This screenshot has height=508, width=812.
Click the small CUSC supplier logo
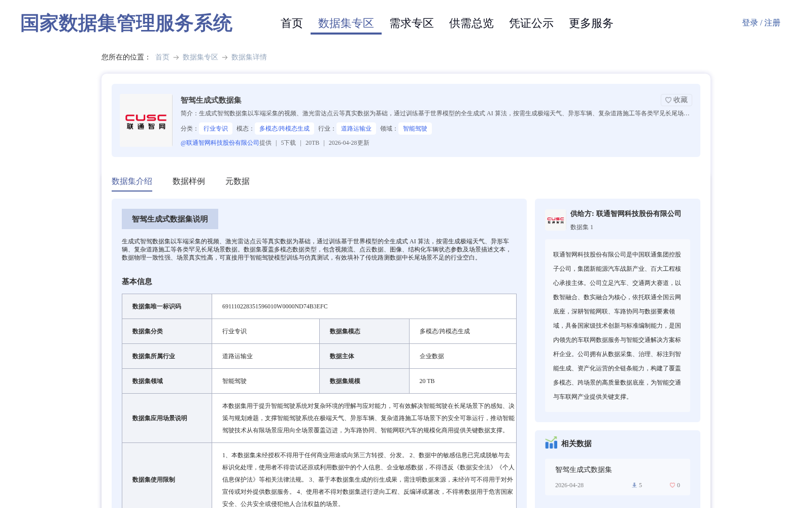555,220
